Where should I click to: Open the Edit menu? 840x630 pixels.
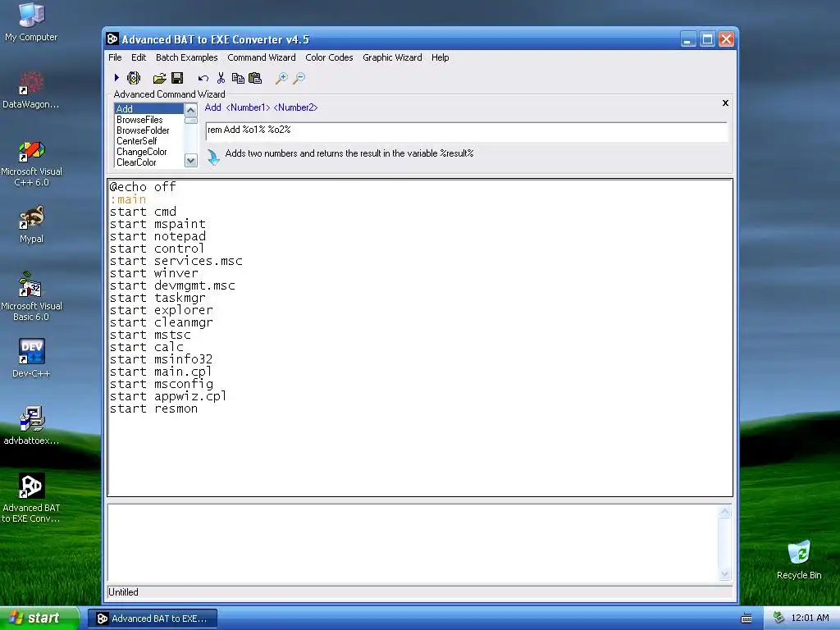138,57
